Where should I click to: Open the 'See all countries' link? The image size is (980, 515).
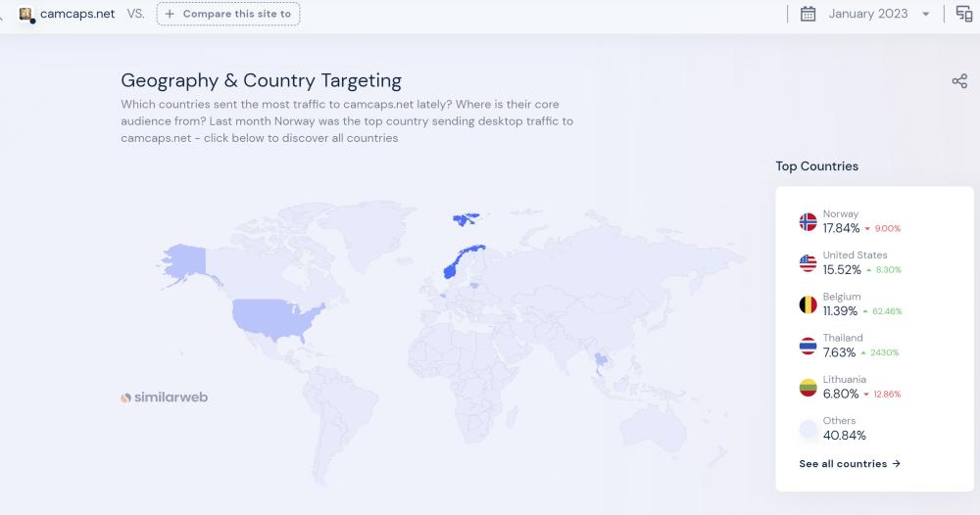point(850,464)
